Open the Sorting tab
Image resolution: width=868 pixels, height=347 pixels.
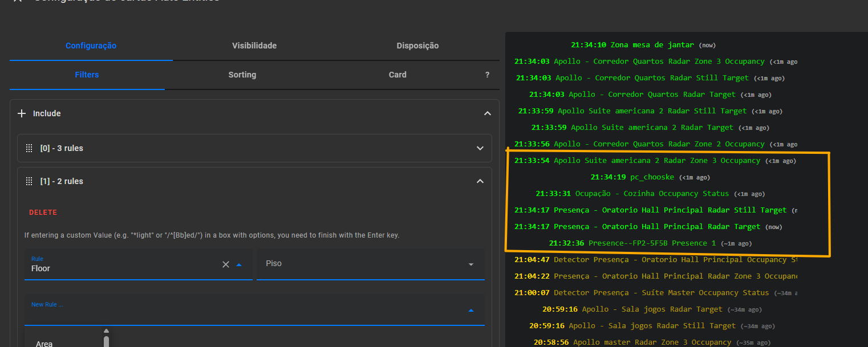242,75
